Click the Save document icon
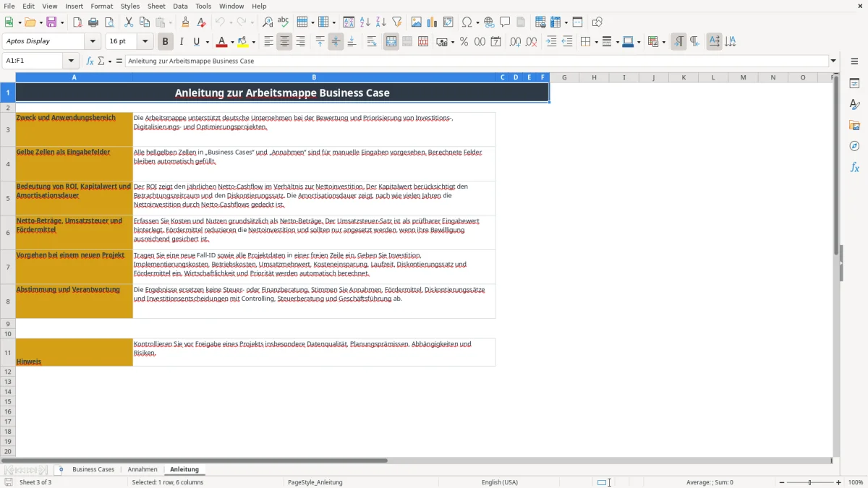The image size is (868, 488). (51, 22)
